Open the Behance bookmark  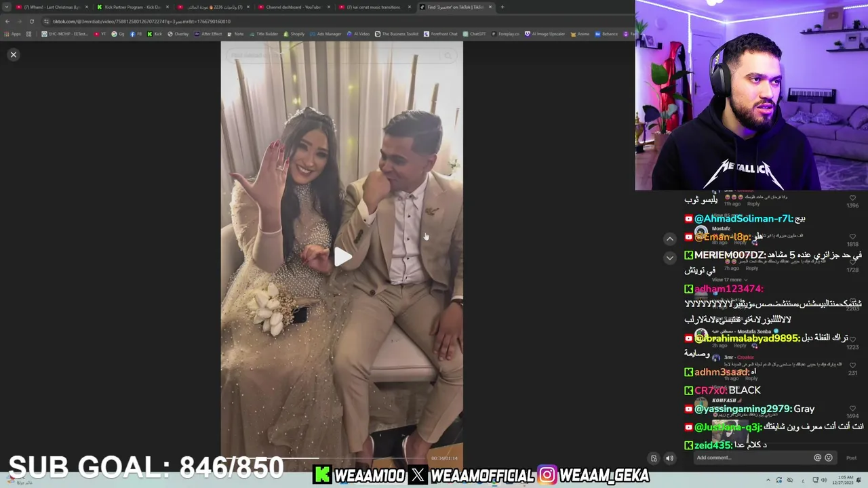tap(606, 34)
